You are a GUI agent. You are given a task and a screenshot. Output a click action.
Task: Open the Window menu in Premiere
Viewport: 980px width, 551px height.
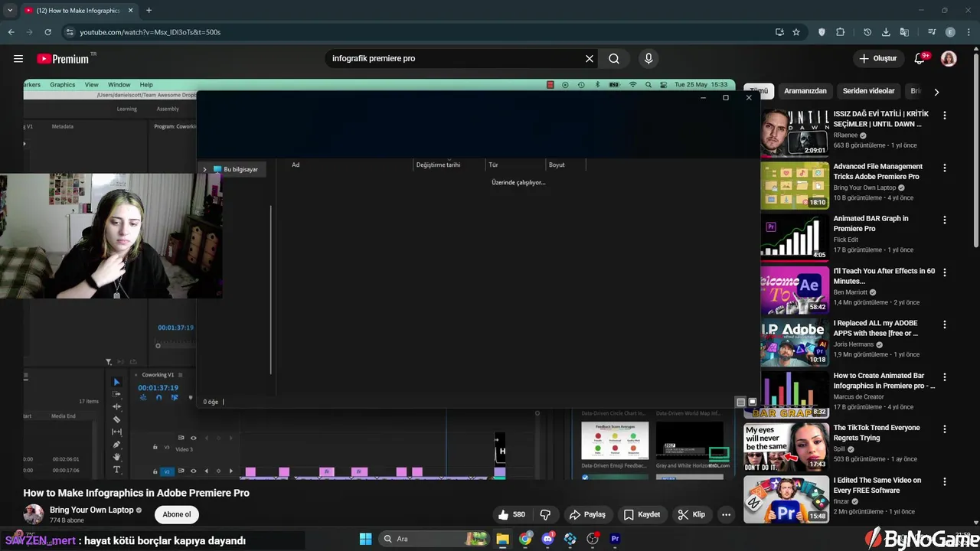[119, 85]
